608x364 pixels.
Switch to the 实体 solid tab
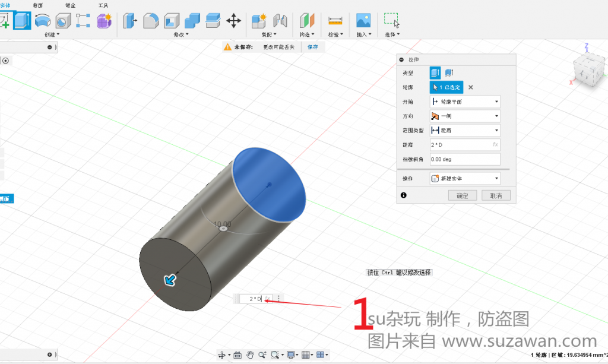pyautogui.click(x=5, y=5)
